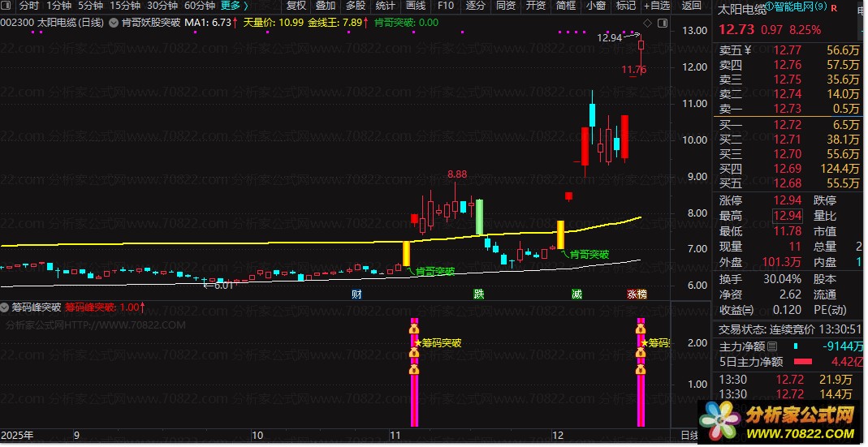Image resolution: width=868 pixels, height=447 pixels.
Task: Click the red R margin-trading icon
Action: 834,8
